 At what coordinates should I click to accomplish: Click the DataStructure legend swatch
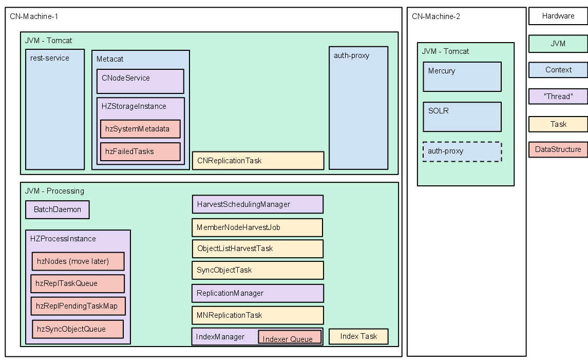pos(558,149)
